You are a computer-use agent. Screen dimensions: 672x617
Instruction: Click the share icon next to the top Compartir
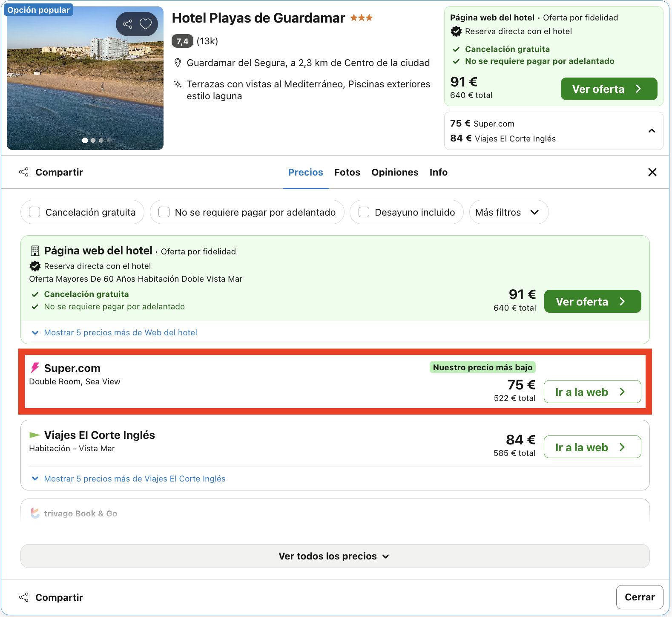point(24,172)
